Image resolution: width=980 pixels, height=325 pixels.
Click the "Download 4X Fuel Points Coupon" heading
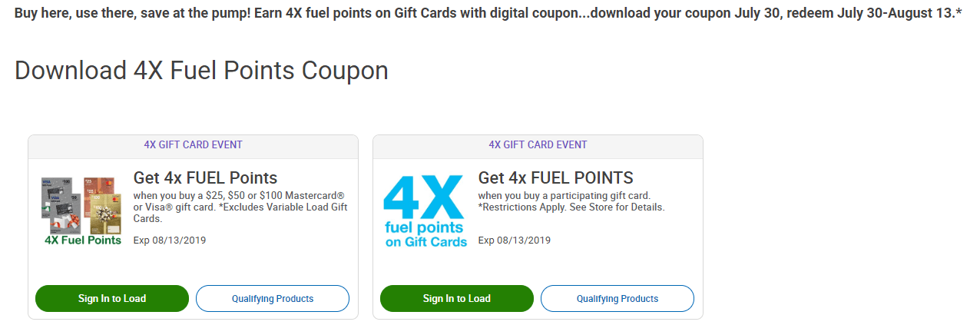click(201, 70)
